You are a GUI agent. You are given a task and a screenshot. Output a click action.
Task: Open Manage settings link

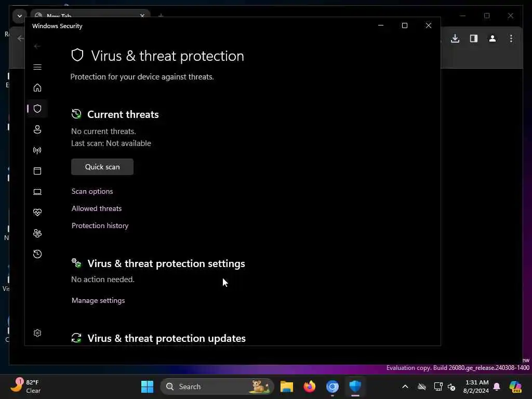click(x=98, y=300)
